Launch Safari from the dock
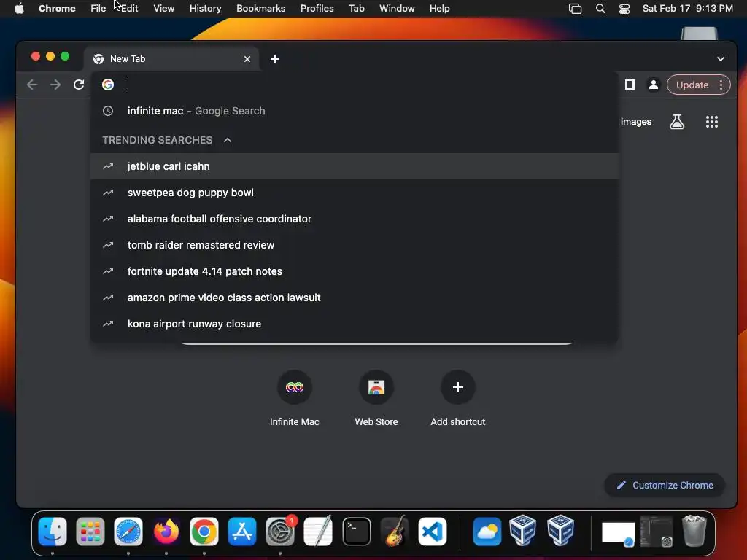The height and width of the screenshot is (560, 747). (x=128, y=531)
